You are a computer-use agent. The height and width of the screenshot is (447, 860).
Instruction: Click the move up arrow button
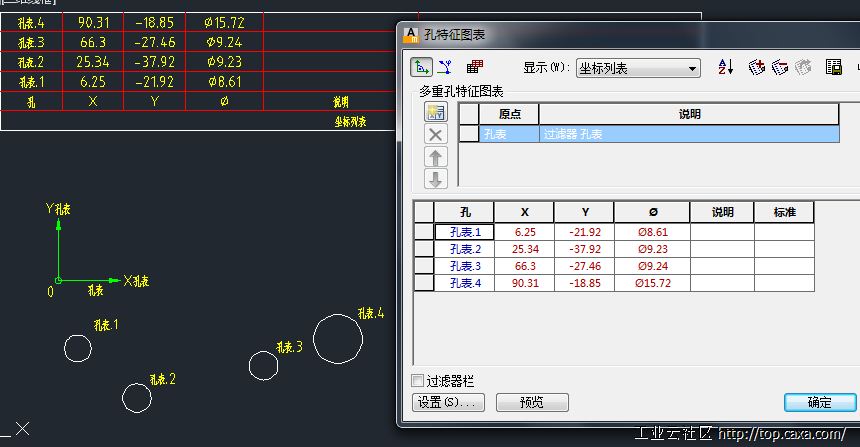click(x=435, y=157)
